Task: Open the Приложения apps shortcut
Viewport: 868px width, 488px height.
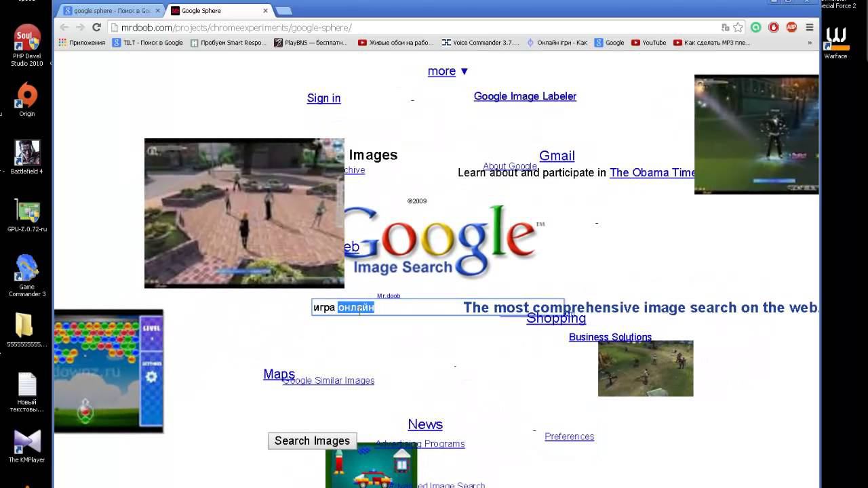Action: [82, 43]
